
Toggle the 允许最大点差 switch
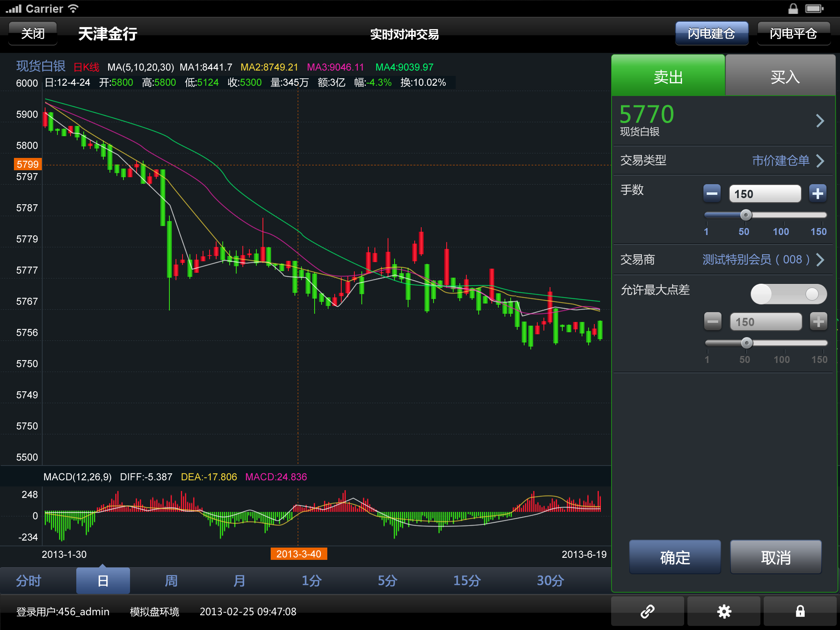pyautogui.click(x=789, y=294)
